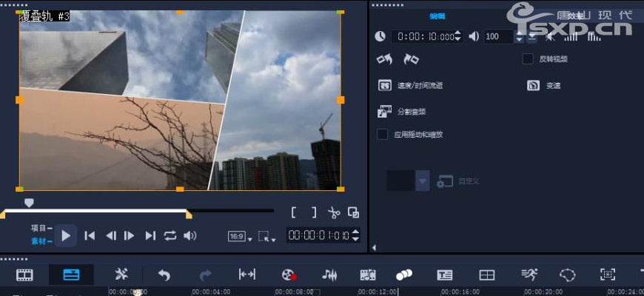
Task: Click the left orange trim marker handle
Action: [3, 214]
